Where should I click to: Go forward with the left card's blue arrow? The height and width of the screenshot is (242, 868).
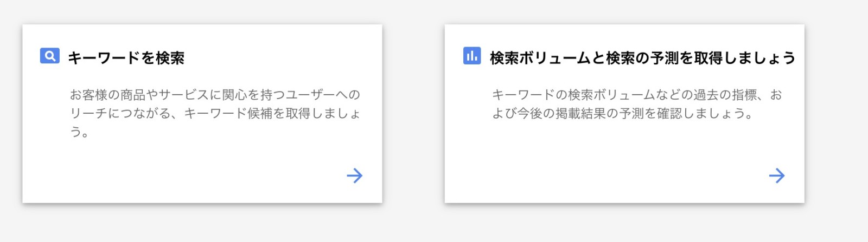tap(354, 175)
